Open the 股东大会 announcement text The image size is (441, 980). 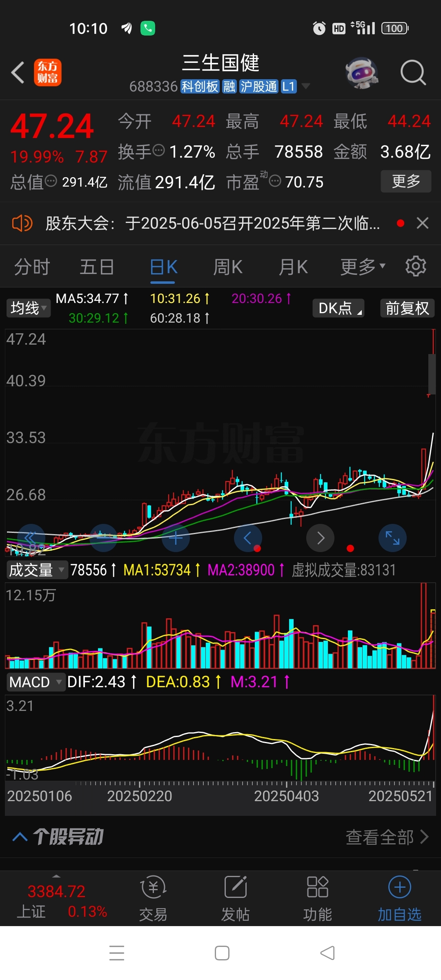tap(213, 223)
